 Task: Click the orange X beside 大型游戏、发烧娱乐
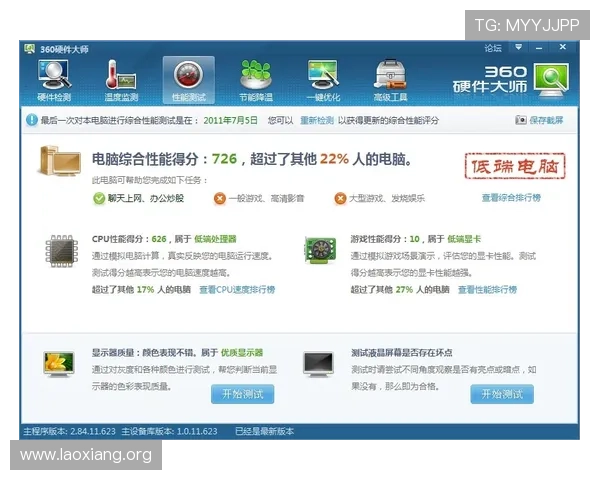(340, 198)
